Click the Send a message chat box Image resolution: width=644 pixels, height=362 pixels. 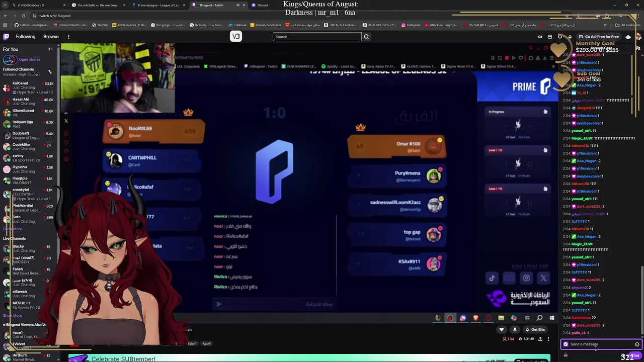(600, 344)
